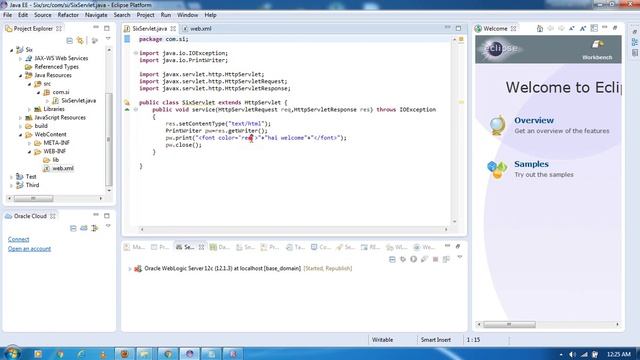Select Referenced Types in tree

click(52, 67)
